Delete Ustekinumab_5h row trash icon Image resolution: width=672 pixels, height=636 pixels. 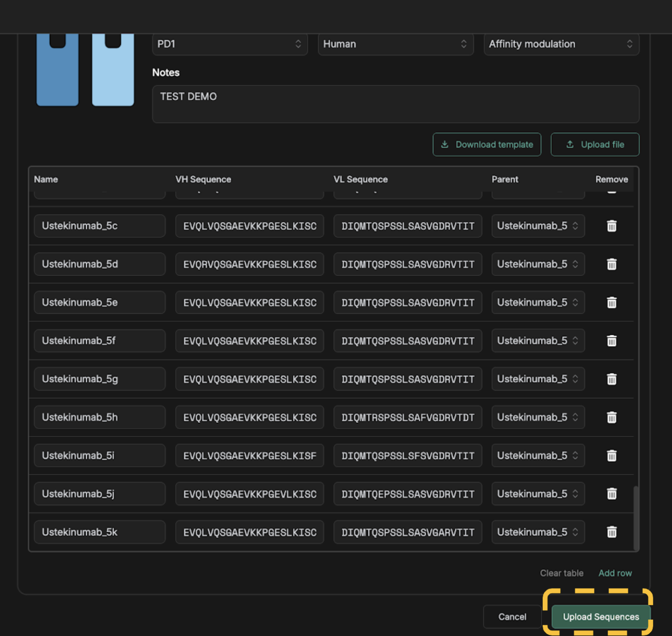coord(611,418)
